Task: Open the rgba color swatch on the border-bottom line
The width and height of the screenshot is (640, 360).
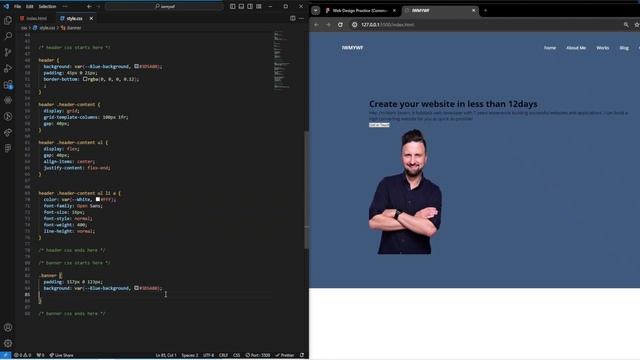Action: [x=85, y=79]
